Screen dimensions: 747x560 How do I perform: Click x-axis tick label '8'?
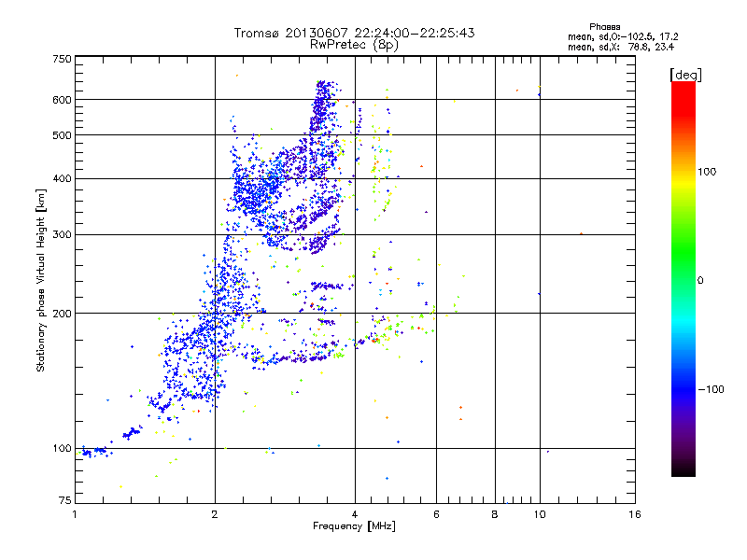[x=495, y=514]
